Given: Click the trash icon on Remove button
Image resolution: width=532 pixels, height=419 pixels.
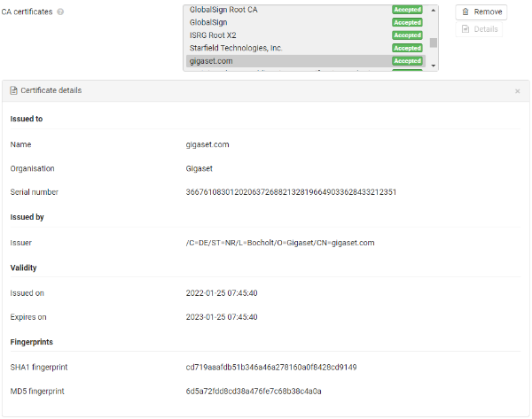Looking at the screenshot, I should pos(465,12).
